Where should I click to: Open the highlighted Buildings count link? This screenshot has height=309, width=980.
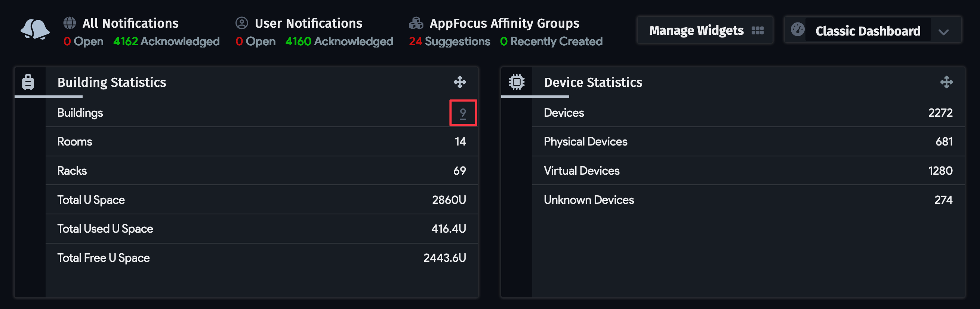pyautogui.click(x=463, y=112)
